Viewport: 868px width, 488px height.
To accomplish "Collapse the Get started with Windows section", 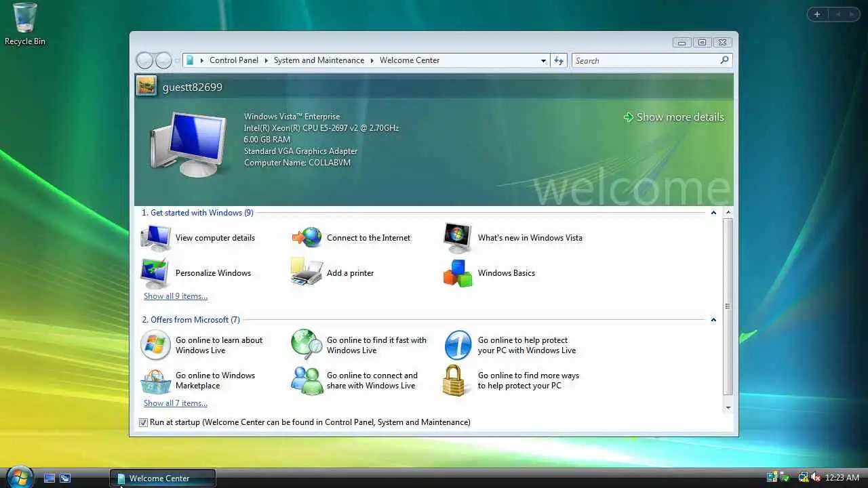I will (713, 213).
